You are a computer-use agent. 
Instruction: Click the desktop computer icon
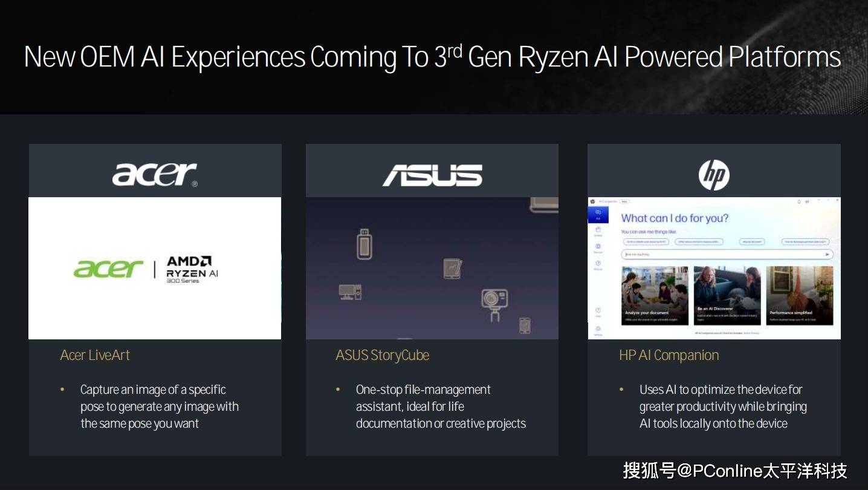(x=350, y=292)
